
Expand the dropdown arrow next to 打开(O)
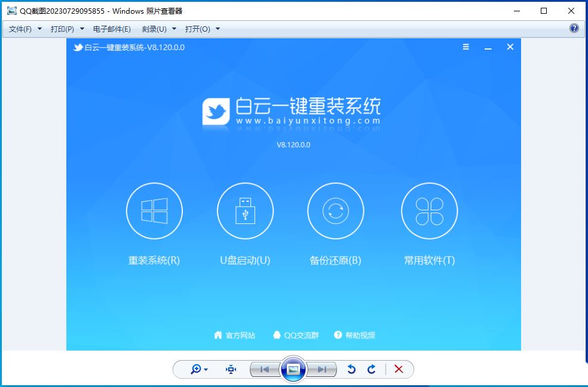click(x=218, y=29)
